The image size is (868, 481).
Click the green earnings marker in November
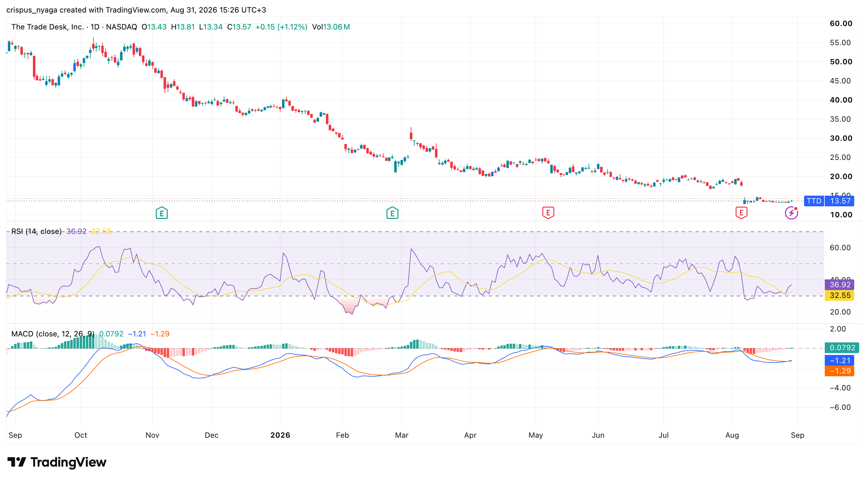(x=162, y=213)
